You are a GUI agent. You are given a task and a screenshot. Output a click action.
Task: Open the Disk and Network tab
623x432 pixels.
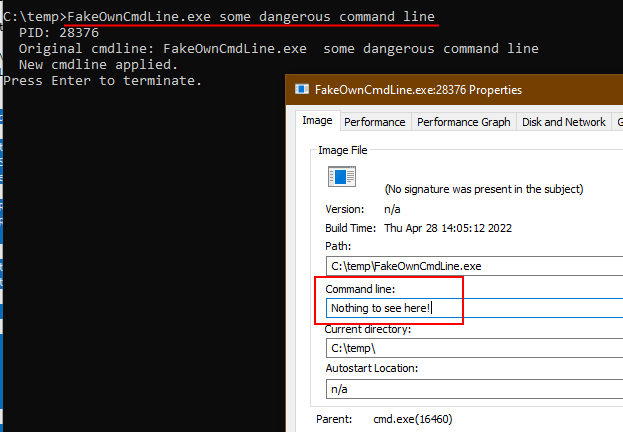[x=563, y=122]
